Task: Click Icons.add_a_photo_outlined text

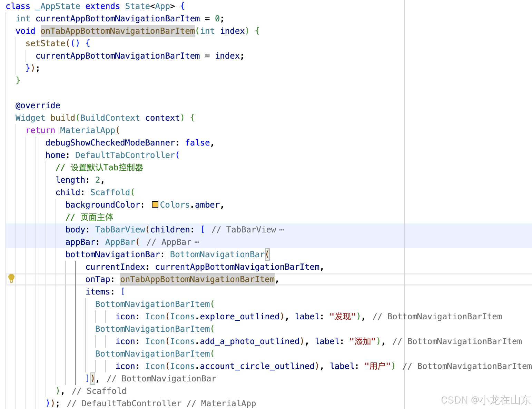Action: [x=235, y=341]
